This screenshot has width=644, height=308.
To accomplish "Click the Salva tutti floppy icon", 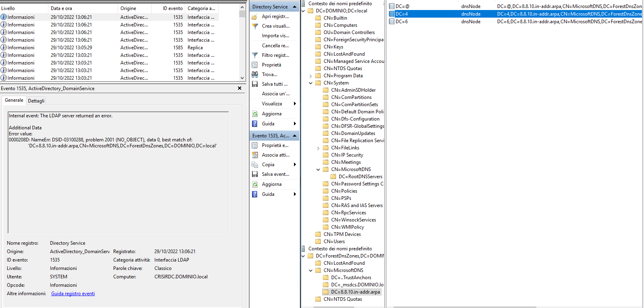I will tap(254, 84).
